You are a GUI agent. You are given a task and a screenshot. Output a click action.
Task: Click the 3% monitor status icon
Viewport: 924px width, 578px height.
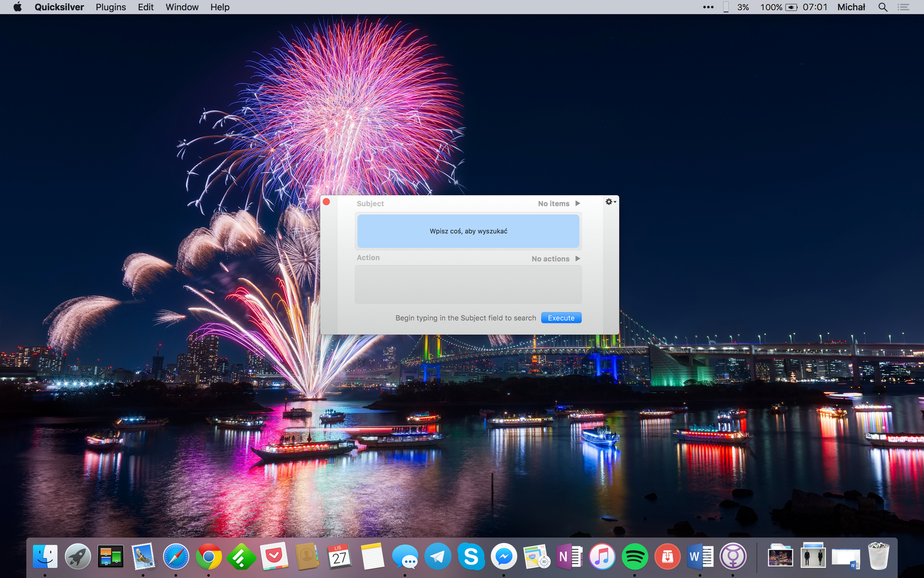click(x=737, y=7)
